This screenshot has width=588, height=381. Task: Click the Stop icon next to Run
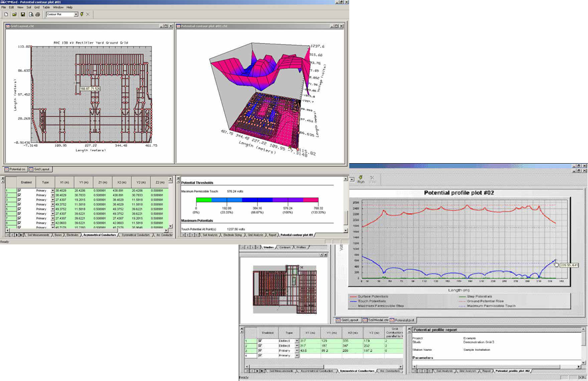click(372, 179)
